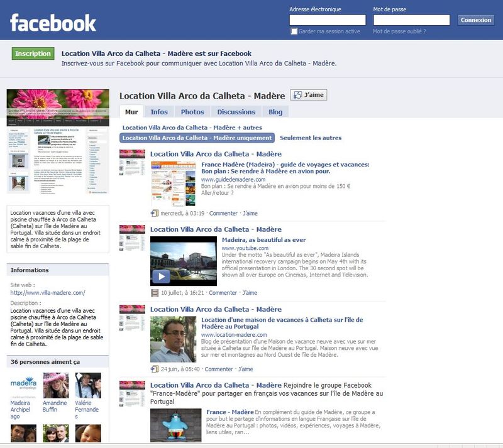Open the Blog tab
This screenshot has width=503, height=448.
pos(275,112)
